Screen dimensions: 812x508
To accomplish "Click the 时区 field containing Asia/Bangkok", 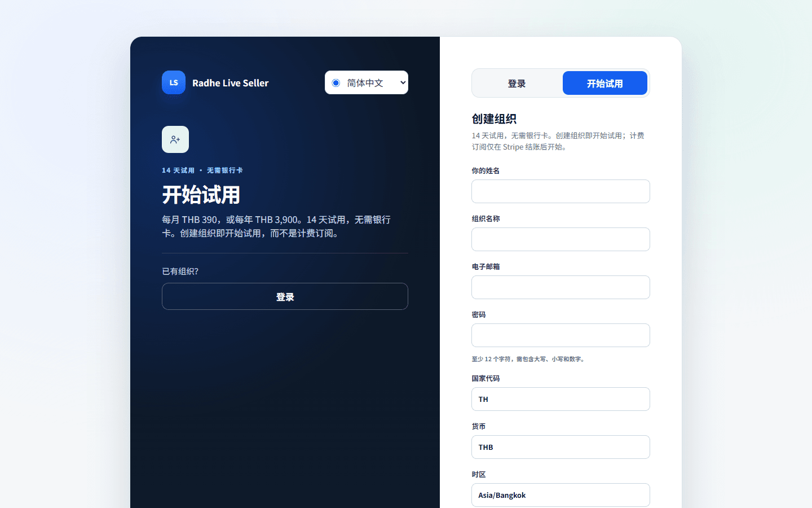I will [561, 495].
